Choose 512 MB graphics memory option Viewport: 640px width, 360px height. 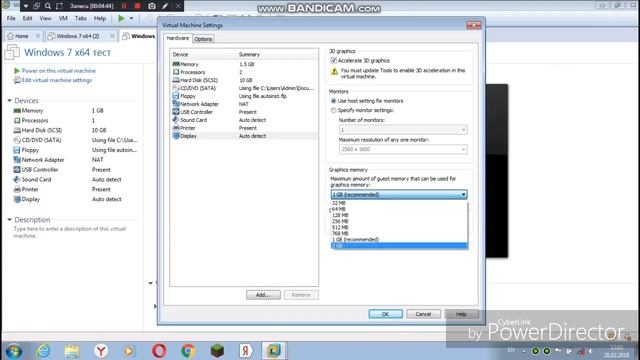point(399,227)
